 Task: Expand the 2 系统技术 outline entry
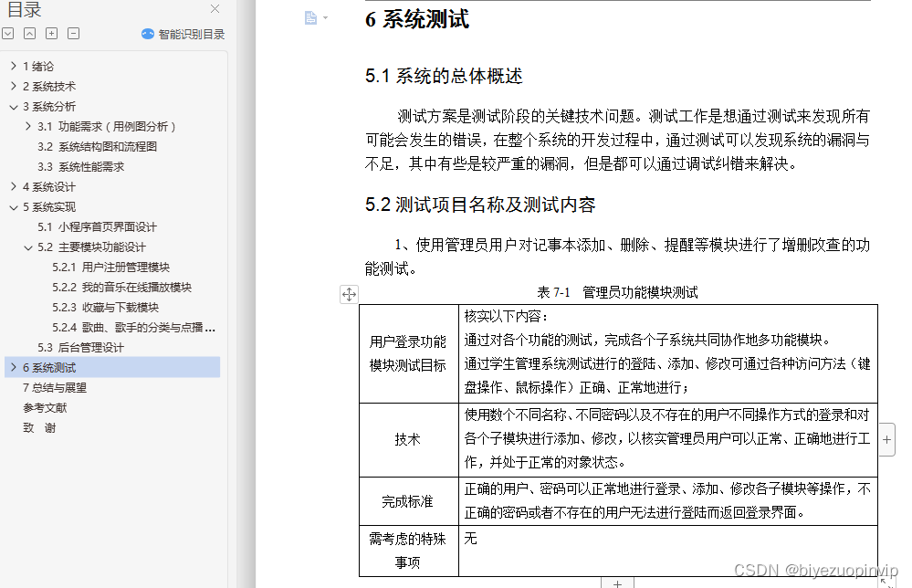14,86
